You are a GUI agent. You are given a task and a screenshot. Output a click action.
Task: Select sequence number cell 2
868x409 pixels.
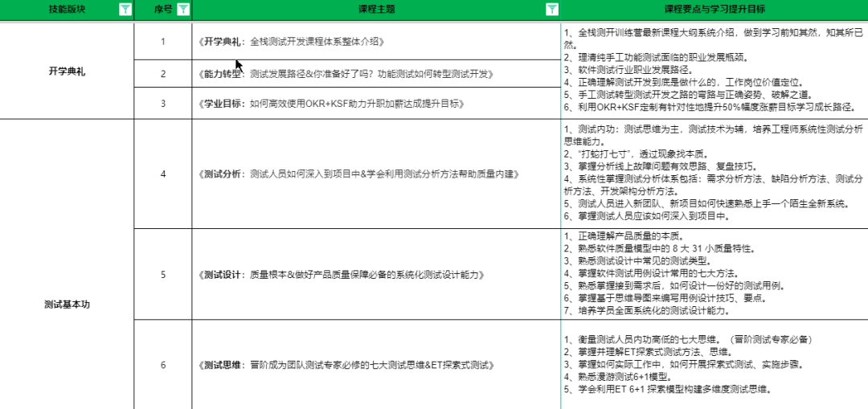(163, 74)
